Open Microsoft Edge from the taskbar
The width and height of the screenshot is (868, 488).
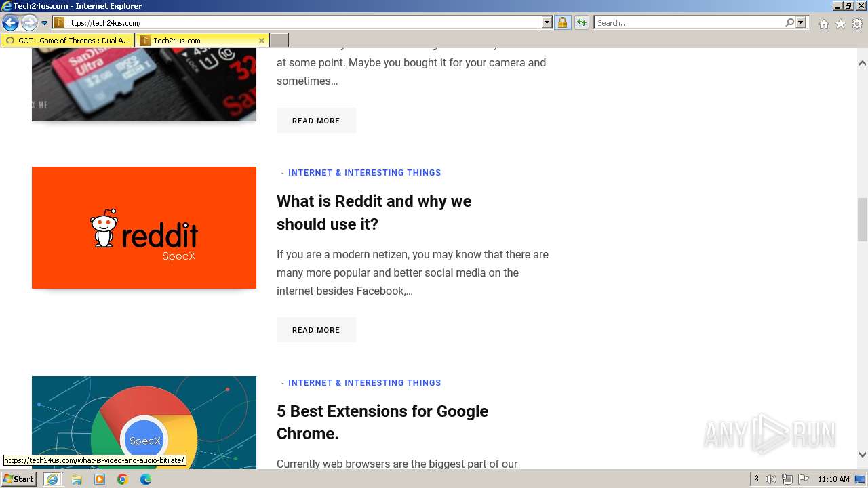[x=146, y=479]
